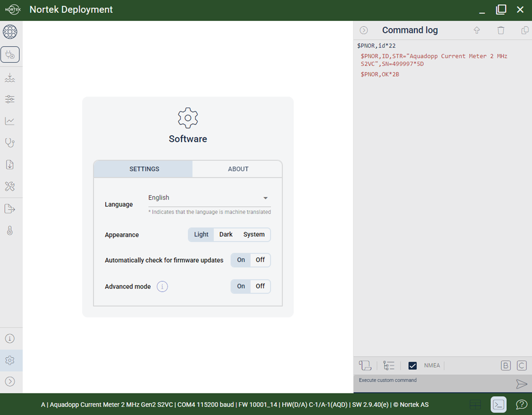Open the Language dropdown showing English

(209, 198)
